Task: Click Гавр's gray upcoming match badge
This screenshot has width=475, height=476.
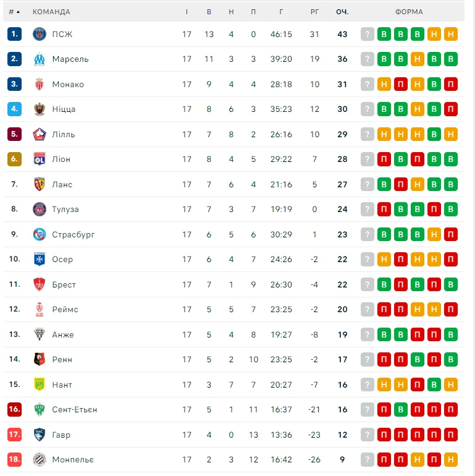Action: coord(368,435)
